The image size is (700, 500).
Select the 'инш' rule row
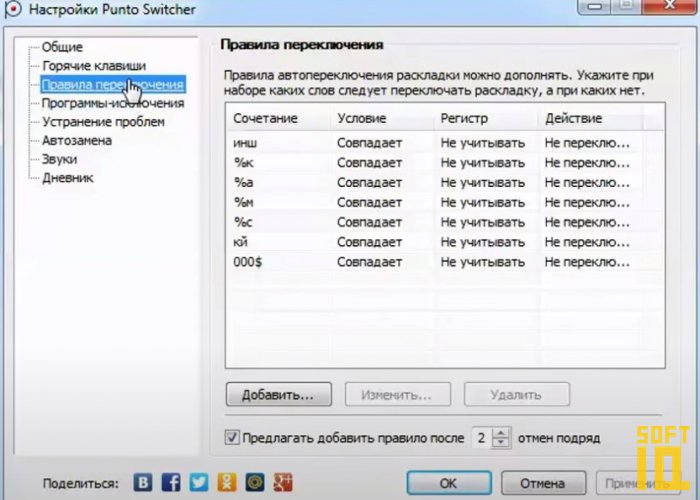[x=445, y=143]
